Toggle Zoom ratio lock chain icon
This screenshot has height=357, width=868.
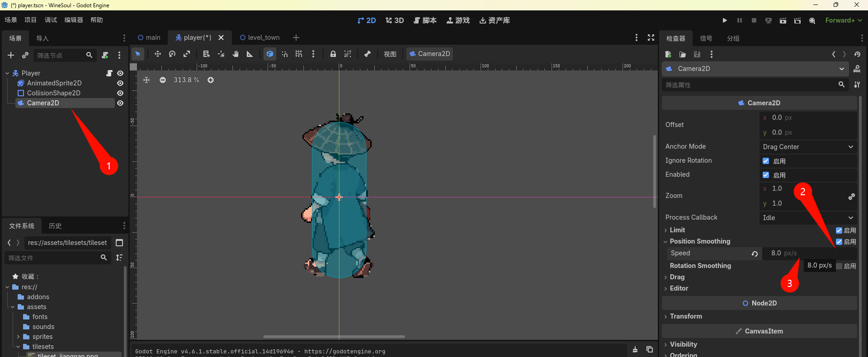(852, 196)
